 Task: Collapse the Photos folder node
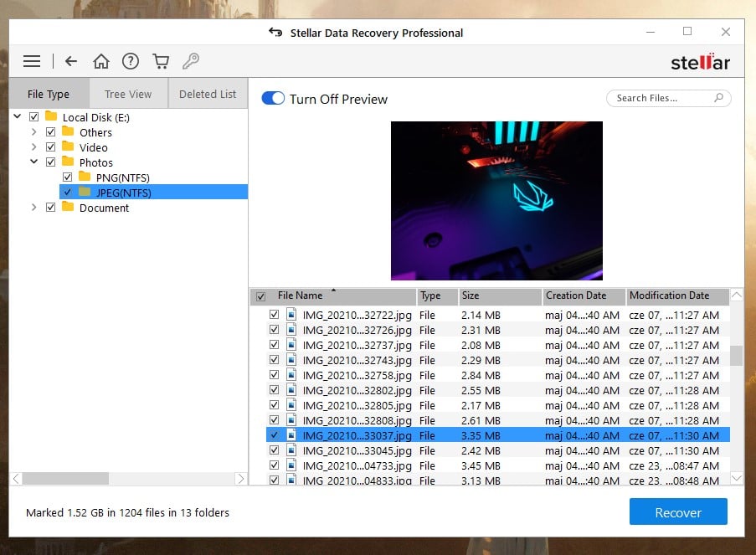pyautogui.click(x=33, y=162)
